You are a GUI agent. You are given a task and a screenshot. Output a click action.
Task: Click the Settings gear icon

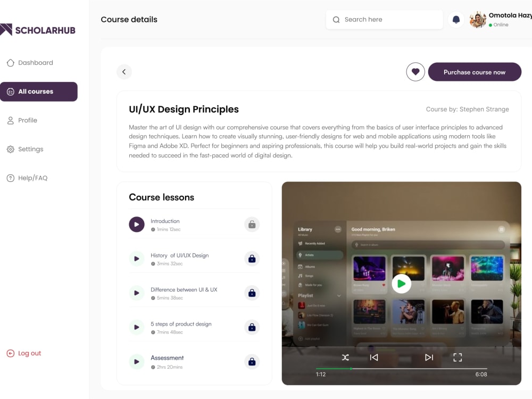[x=11, y=149]
